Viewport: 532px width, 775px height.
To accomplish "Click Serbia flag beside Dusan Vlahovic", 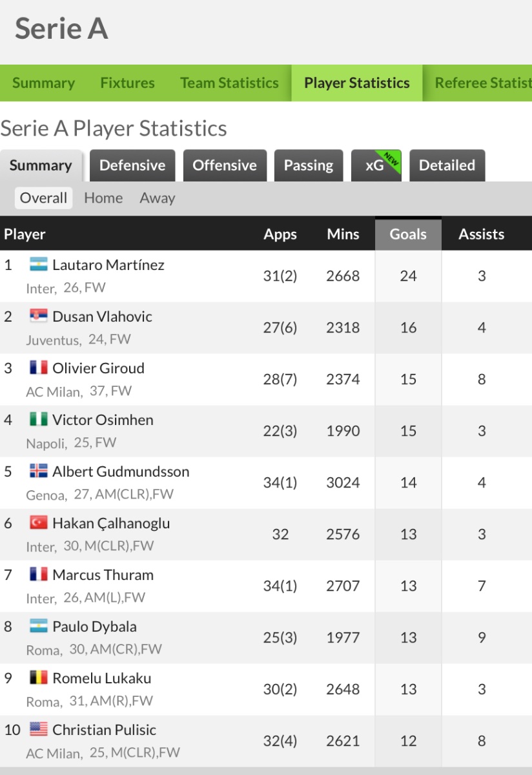I will (x=39, y=316).
